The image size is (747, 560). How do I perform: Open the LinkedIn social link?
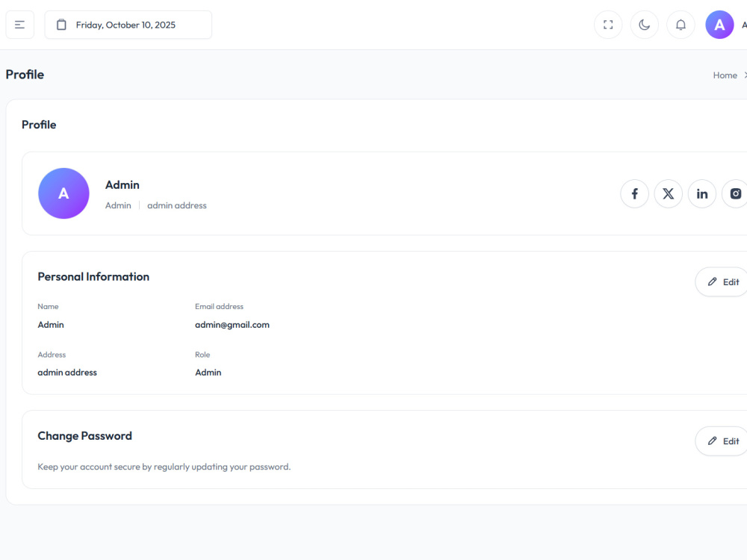pyautogui.click(x=702, y=194)
